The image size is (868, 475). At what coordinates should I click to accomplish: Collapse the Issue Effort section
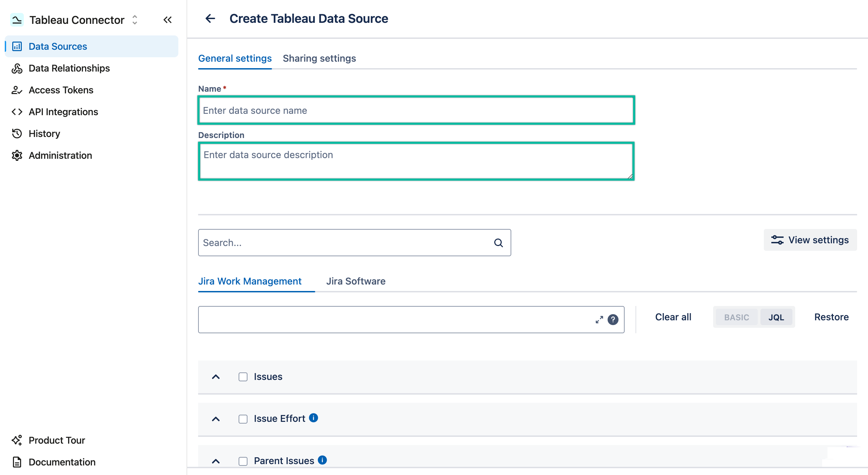coord(216,419)
